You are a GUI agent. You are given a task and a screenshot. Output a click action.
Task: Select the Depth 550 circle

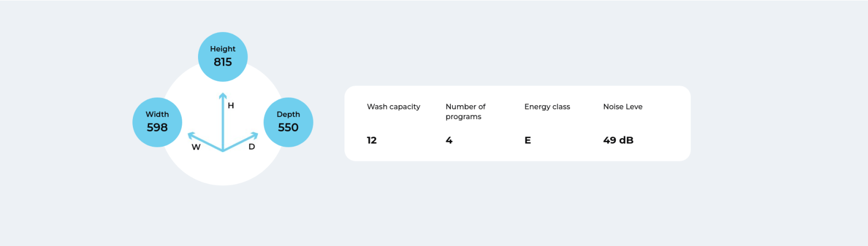click(288, 122)
